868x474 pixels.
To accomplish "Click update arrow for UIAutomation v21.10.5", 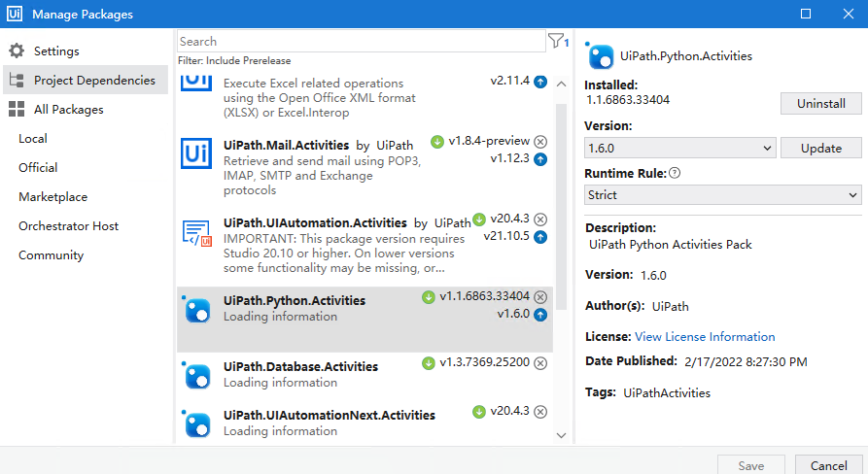I will click(540, 237).
